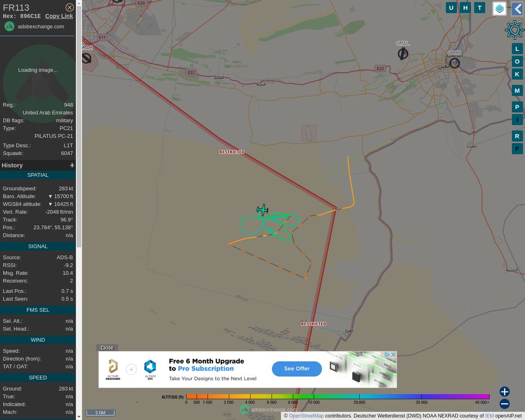
Task: Click the hex code 896C1E
Action: click(30, 16)
